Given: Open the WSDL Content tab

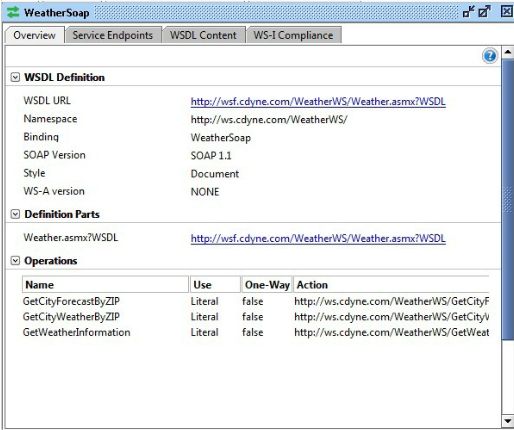Looking at the screenshot, I should 203,35.
